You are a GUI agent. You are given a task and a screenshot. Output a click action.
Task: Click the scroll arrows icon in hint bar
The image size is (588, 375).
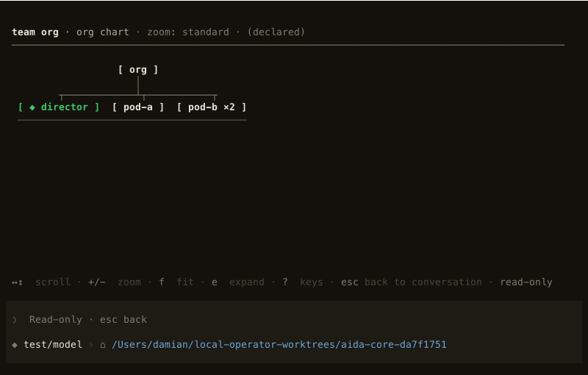pos(17,282)
